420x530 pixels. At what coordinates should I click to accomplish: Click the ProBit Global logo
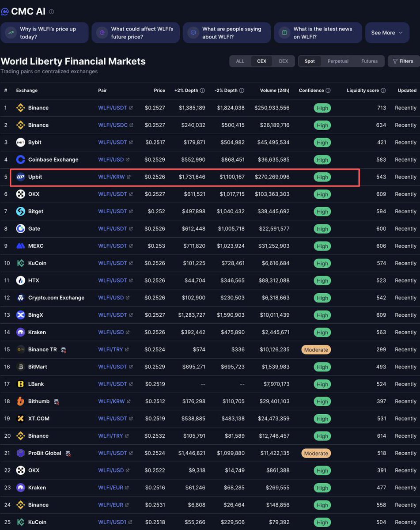[x=21, y=453]
